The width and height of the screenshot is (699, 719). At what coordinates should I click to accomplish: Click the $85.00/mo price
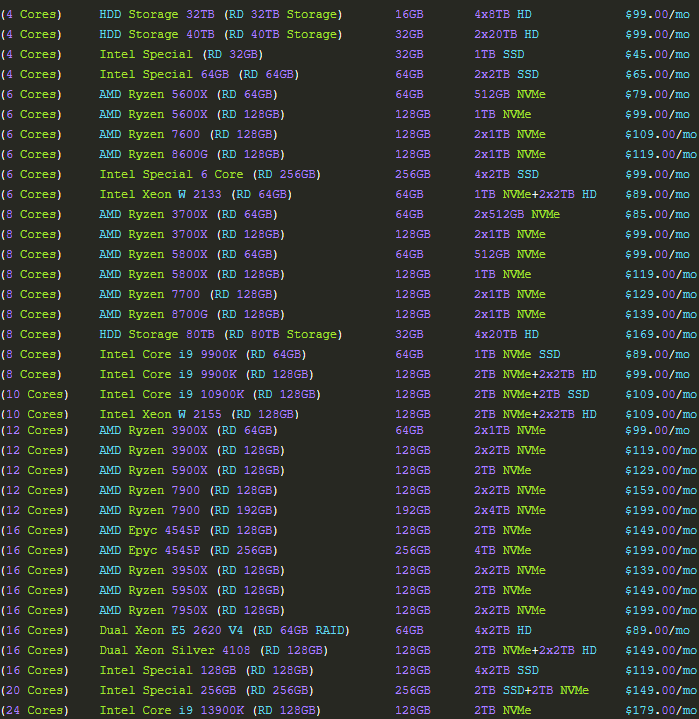pos(657,215)
